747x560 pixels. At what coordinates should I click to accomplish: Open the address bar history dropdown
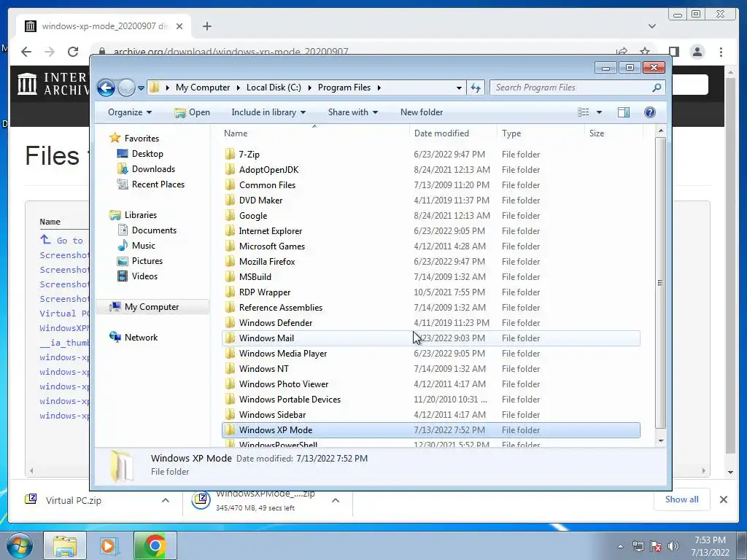[x=459, y=87]
